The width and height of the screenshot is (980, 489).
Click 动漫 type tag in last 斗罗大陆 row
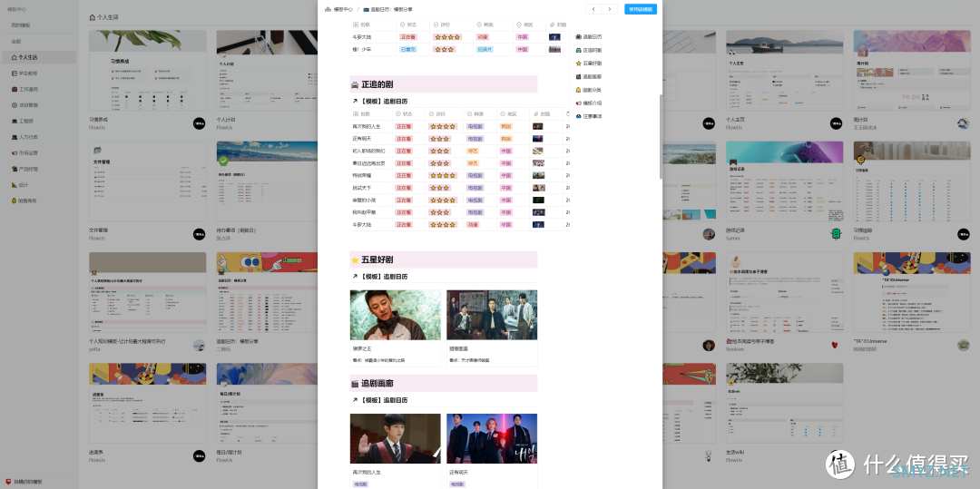(473, 225)
